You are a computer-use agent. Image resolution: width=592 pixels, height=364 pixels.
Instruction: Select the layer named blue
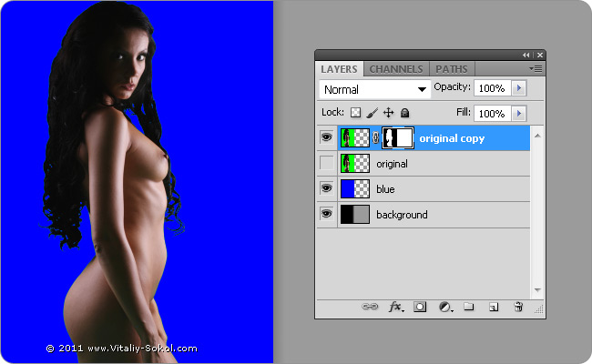[385, 189]
